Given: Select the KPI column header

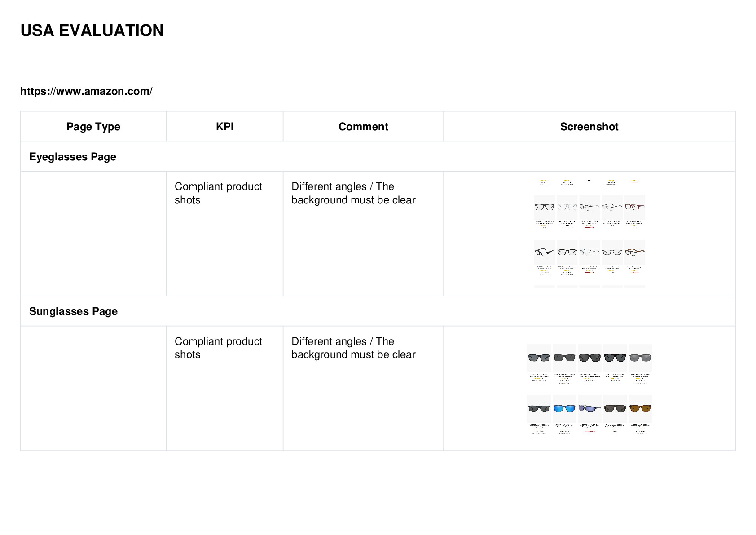Looking at the screenshot, I should tap(224, 127).
